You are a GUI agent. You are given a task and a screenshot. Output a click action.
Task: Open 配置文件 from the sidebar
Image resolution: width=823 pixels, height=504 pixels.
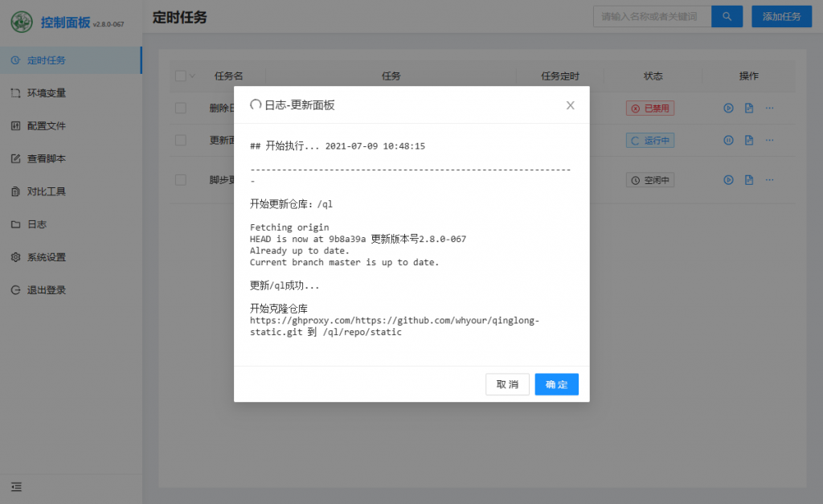coord(47,126)
